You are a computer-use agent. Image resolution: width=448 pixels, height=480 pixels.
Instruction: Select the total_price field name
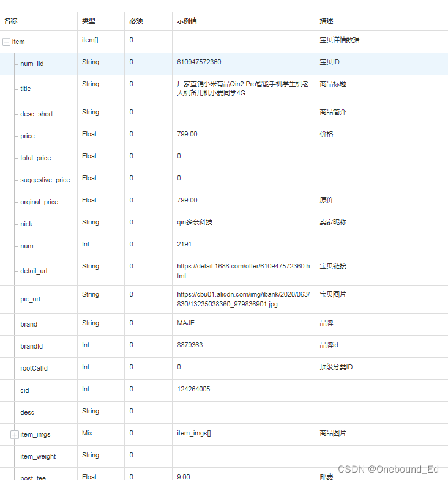(35, 158)
